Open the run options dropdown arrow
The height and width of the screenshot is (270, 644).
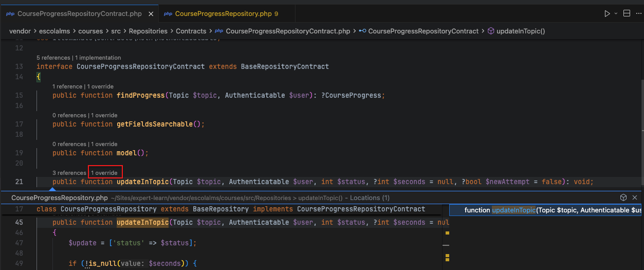point(616,13)
